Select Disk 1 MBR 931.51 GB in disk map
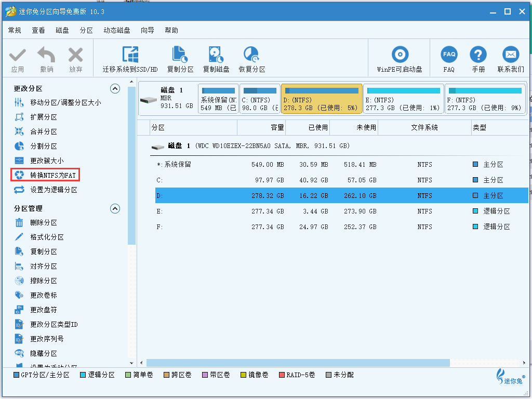The height and width of the screenshot is (399, 532). point(168,99)
